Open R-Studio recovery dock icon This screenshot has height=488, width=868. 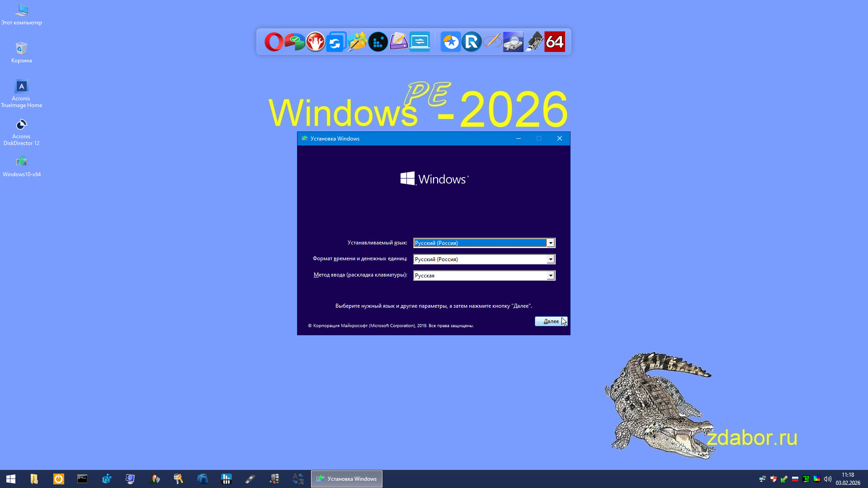pos(472,42)
